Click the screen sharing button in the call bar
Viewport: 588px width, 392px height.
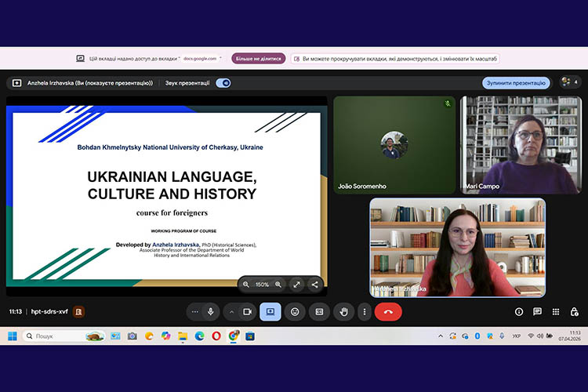pyautogui.click(x=270, y=311)
